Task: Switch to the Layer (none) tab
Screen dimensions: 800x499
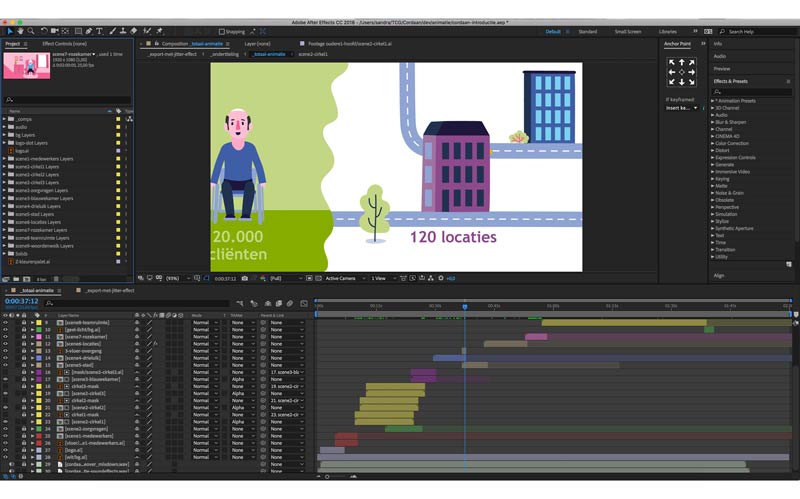Action: (257, 44)
